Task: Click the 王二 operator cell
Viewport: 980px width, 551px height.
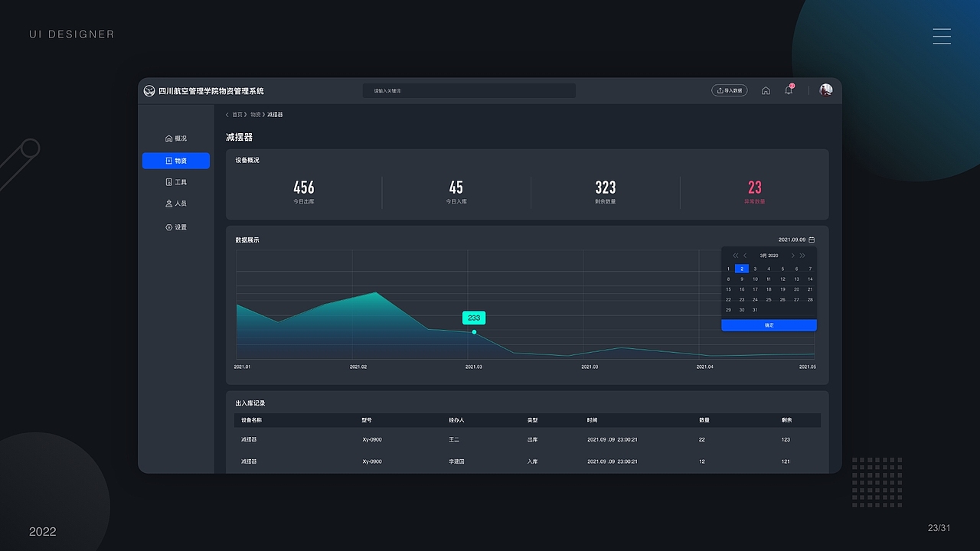Action: 454,440
